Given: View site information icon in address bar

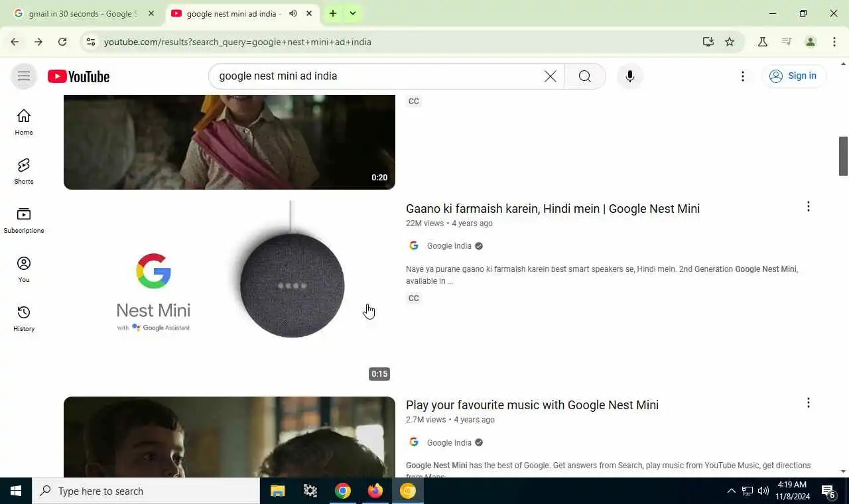Looking at the screenshot, I should [91, 42].
